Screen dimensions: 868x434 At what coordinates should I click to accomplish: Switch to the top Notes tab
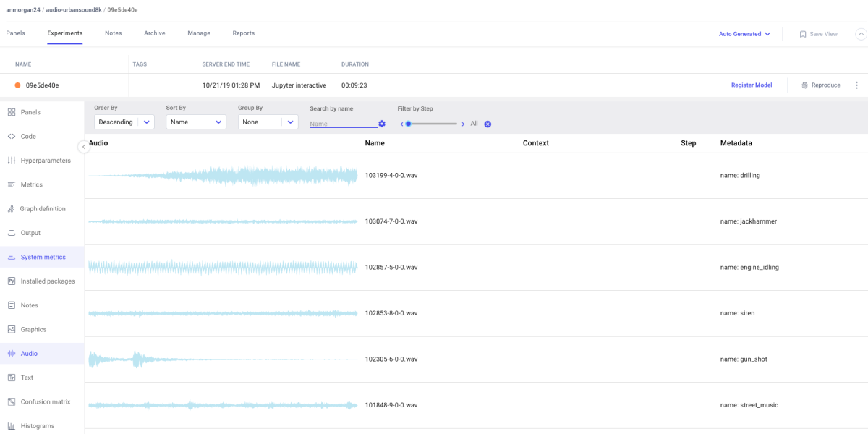[x=113, y=33]
